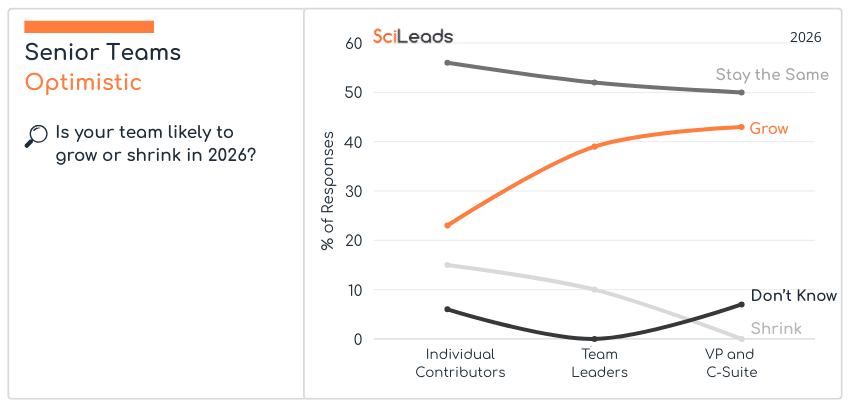Select the "Team Leaders" axis category
Screen dimensions: 850x417
[599, 363]
